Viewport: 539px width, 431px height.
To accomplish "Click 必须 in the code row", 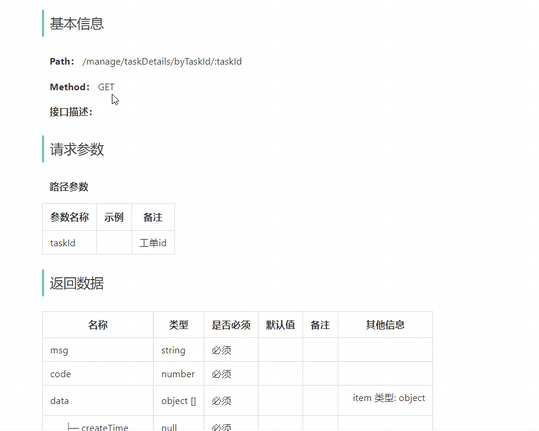I will pyautogui.click(x=221, y=374).
